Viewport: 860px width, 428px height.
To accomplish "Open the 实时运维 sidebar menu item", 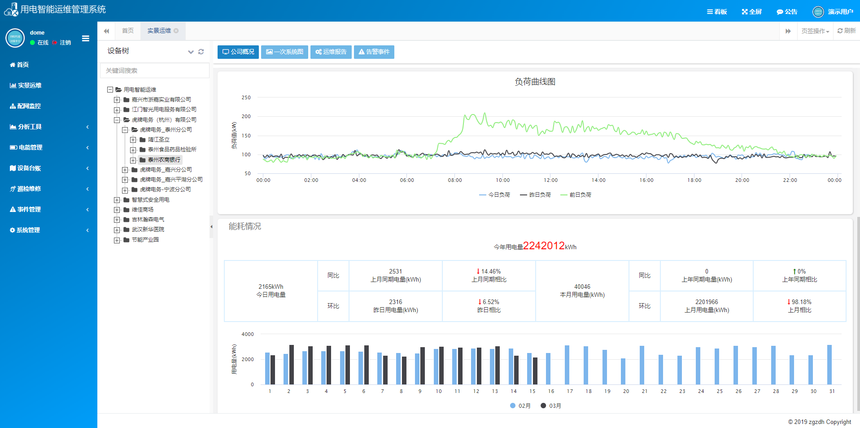I will pos(26,86).
